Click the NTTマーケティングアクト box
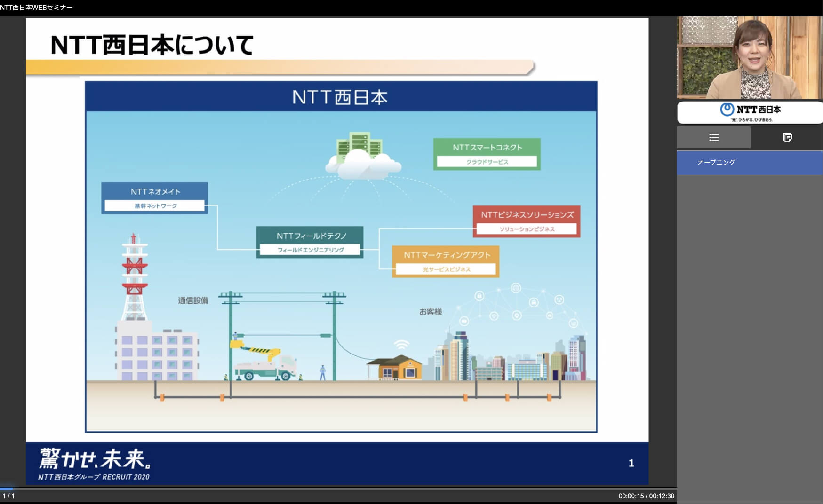This screenshot has width=823, height=504. click(445, 261)
